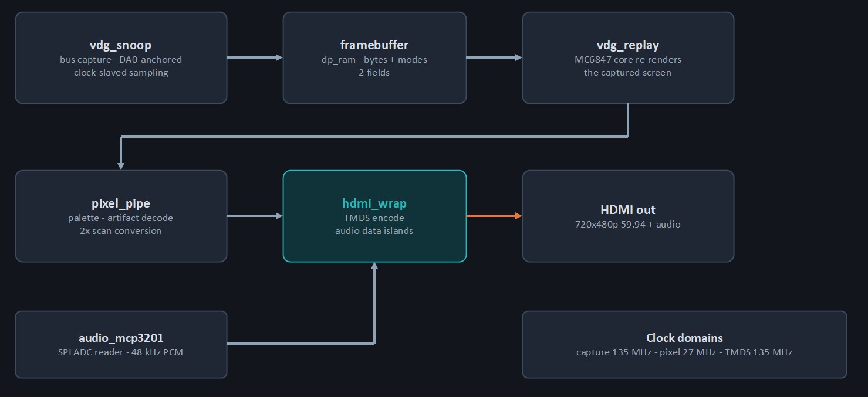This screenshot has width=868, height=397.
Task: Select the HDMI out block
Action: (628, 216)
